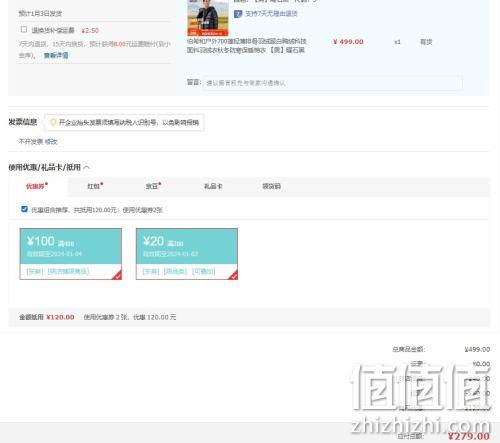500x443 pixels.
Task: Click 查看详情 link under shipping insurance
Action: tap(56, 55)
